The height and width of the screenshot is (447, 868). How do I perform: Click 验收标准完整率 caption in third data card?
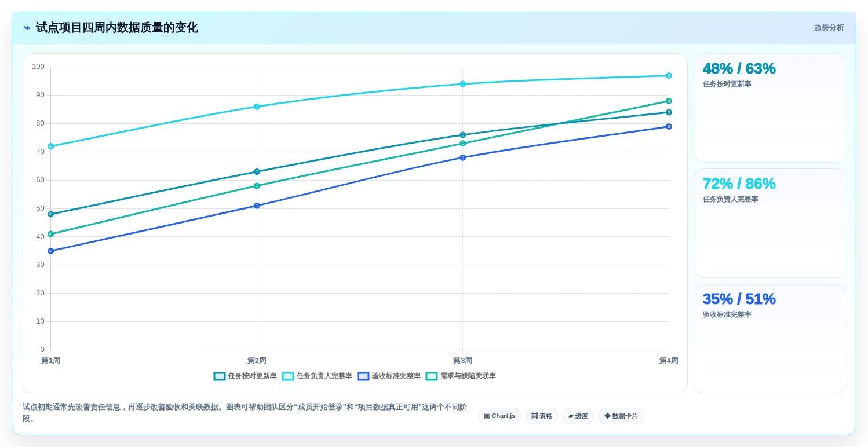point(727,315)
